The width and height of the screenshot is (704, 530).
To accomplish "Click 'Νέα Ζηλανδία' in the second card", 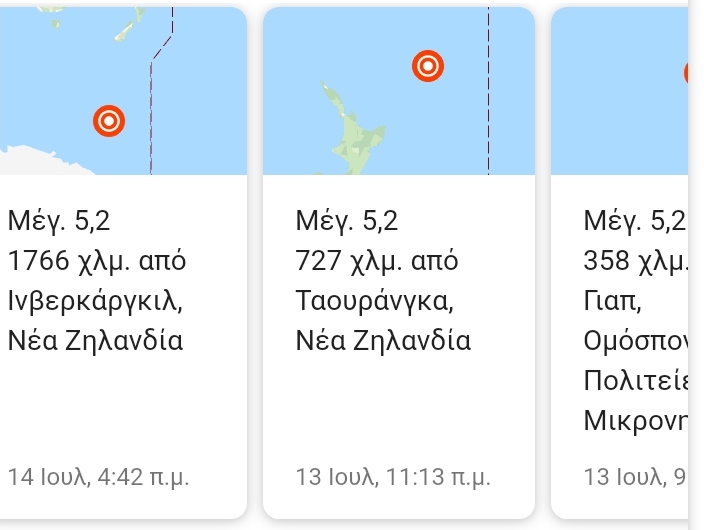I will [383, 340].
